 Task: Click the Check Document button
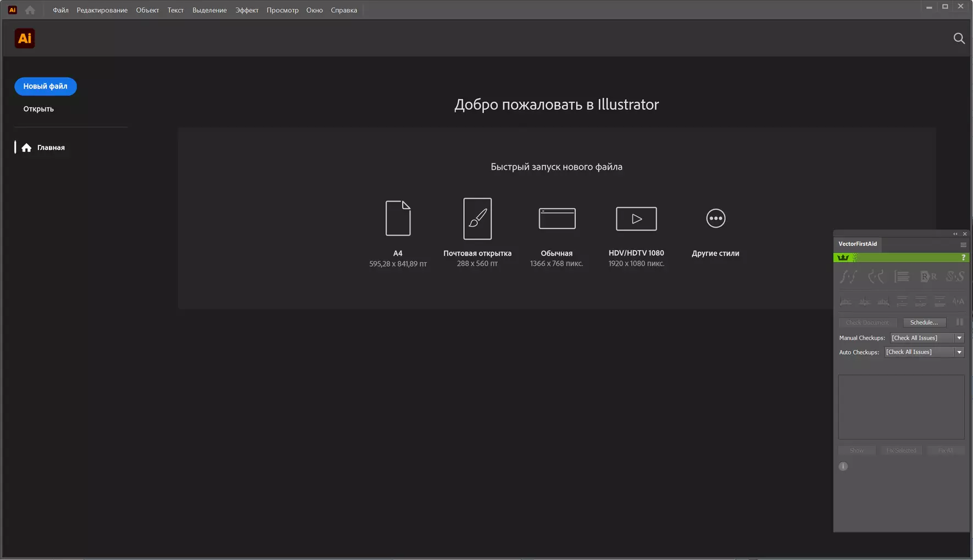tap(867, 322)
